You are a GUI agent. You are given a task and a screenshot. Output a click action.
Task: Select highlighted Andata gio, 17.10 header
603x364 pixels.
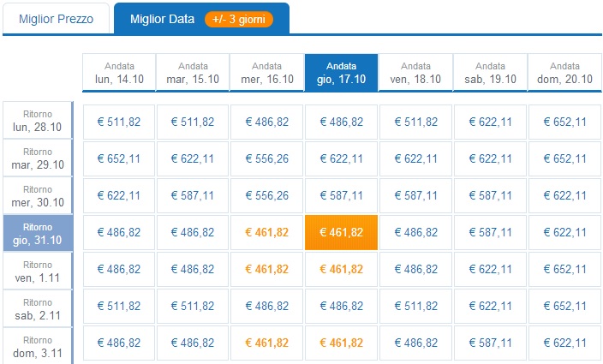click(341, 73)
